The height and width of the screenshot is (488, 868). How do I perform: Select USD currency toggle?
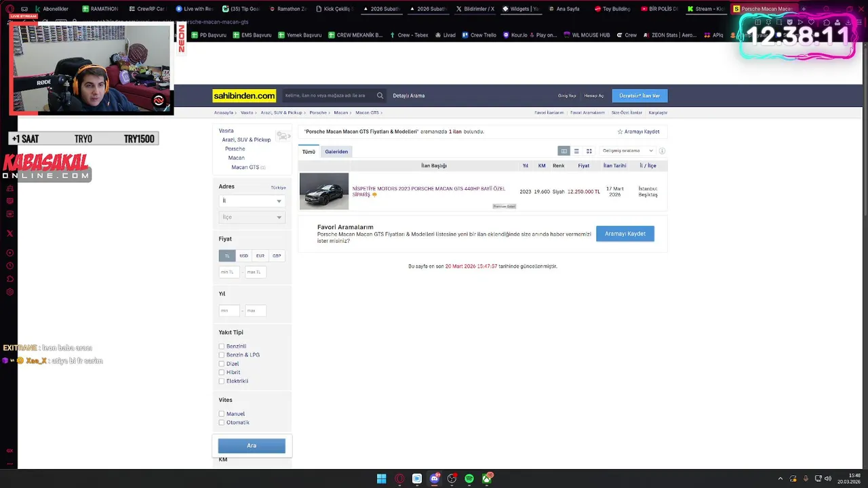coord(243,256)
